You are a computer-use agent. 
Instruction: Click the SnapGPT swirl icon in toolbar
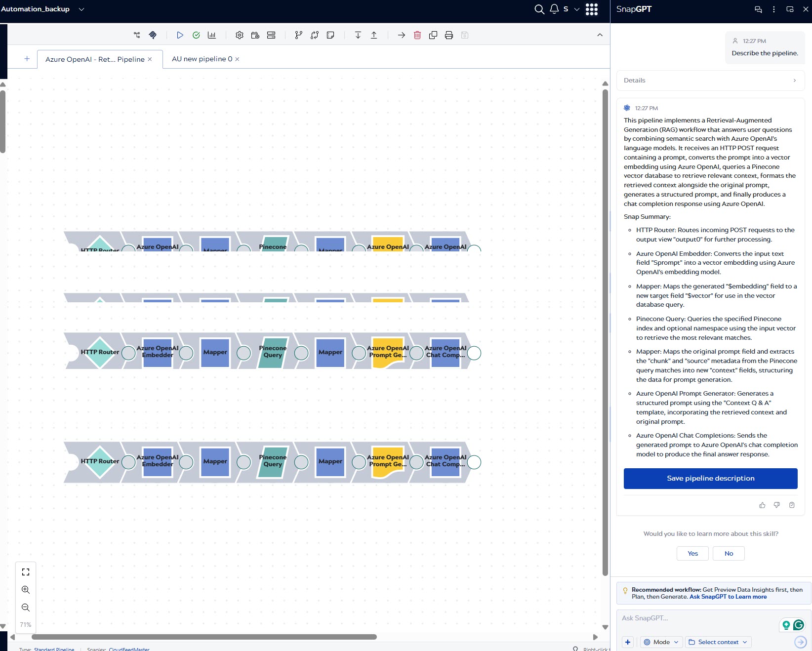153,35
